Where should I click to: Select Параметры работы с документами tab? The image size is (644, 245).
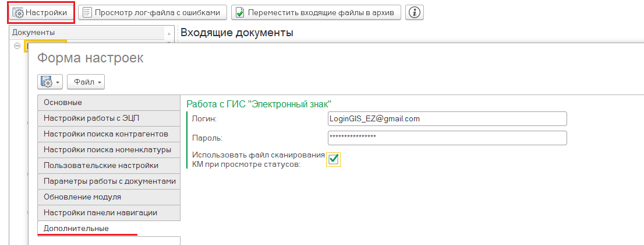tap(109, 181)
